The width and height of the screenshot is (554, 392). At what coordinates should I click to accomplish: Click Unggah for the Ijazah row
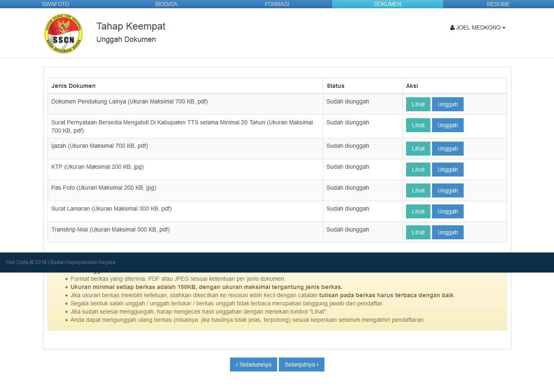click(x=447, y=149)
